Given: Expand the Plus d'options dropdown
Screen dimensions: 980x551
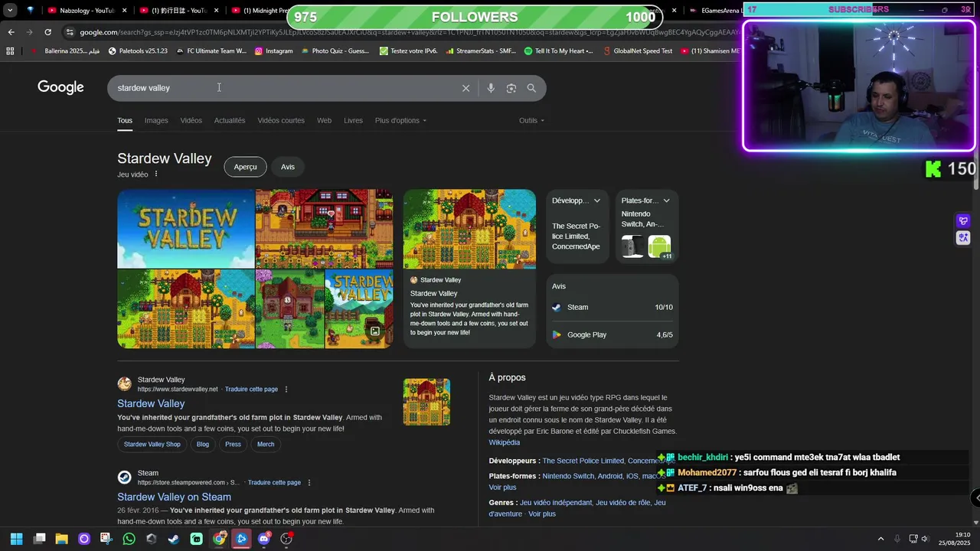Looking at the screenshot, I should tap(400, 120).
